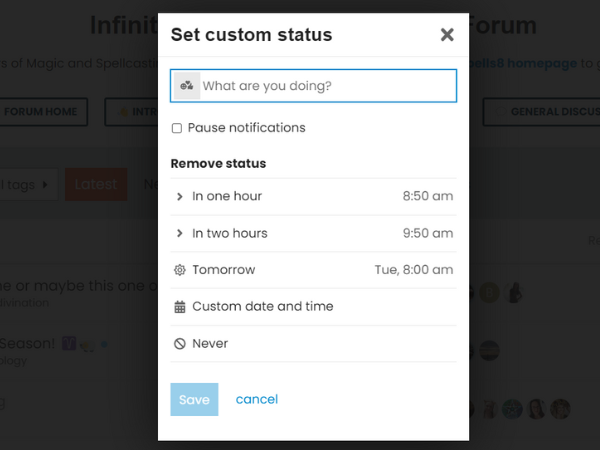Click the chevron next to In two hours
This screenshot has width=600, height=450.
[180, 234]
